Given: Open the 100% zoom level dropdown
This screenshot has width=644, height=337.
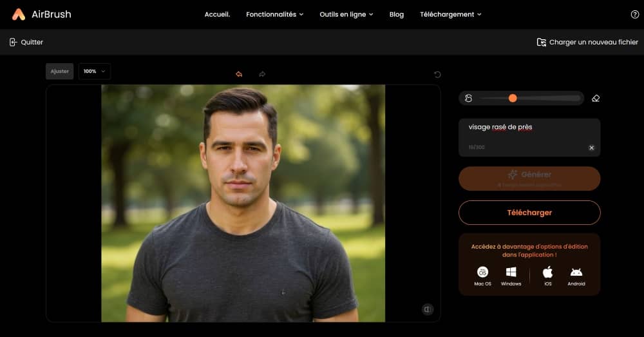Looking at the screenshot, I should 95,72.
